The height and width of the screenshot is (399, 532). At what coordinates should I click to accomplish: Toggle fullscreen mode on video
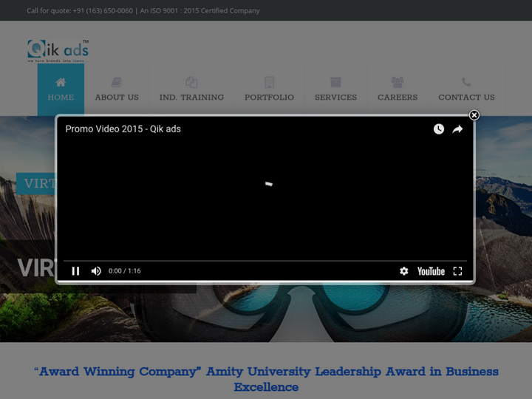coord(457,271)
